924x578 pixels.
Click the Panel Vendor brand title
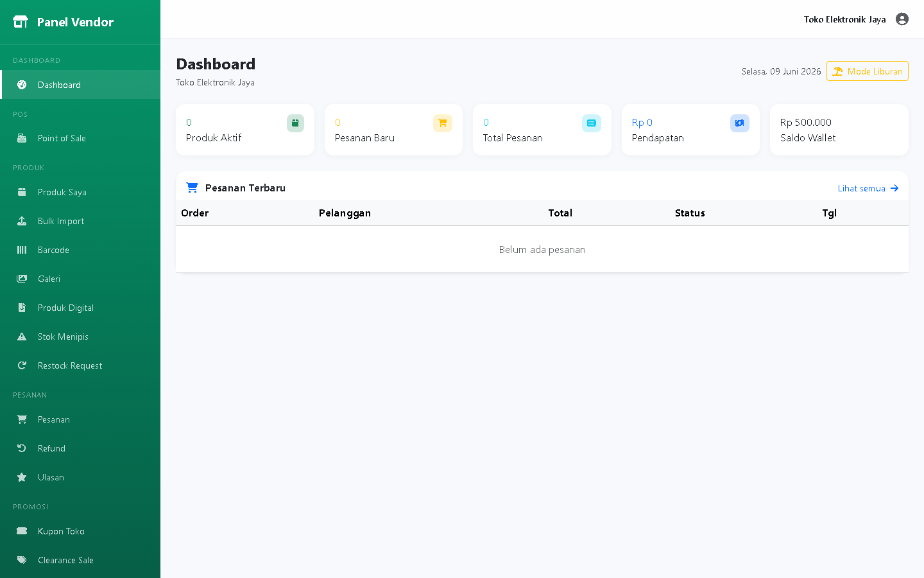[75, 22]
